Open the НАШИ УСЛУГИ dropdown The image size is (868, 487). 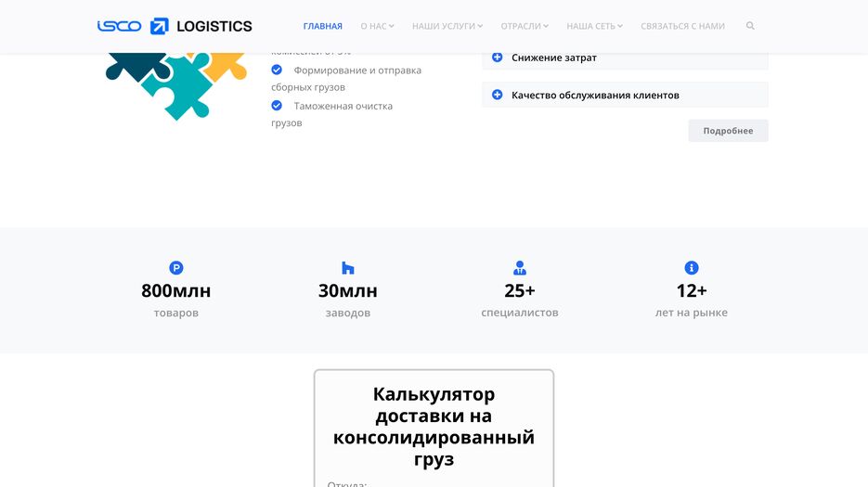pos(447,26)
